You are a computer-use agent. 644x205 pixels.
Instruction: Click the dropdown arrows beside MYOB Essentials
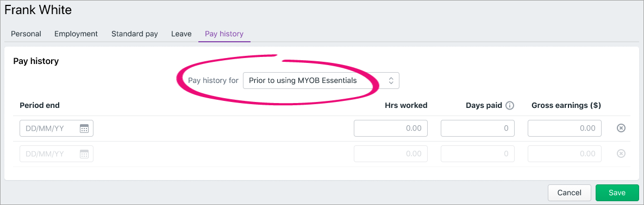pos(391,80)
